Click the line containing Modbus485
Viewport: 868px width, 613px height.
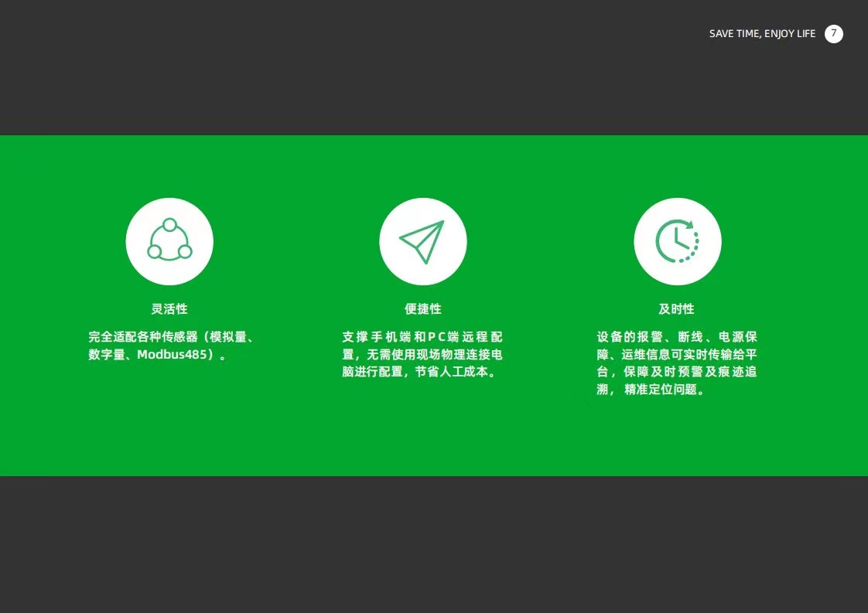(158, 355)
